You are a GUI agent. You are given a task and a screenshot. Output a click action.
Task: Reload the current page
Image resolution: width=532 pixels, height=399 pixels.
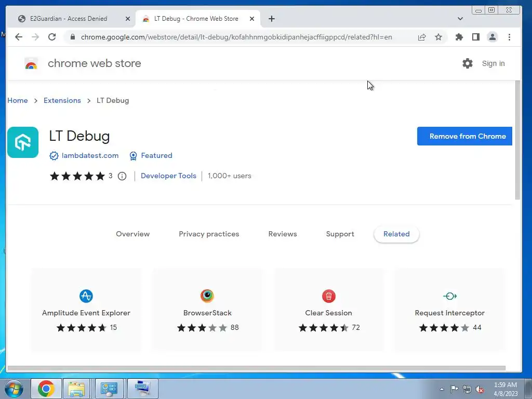(x=52, y=37)
